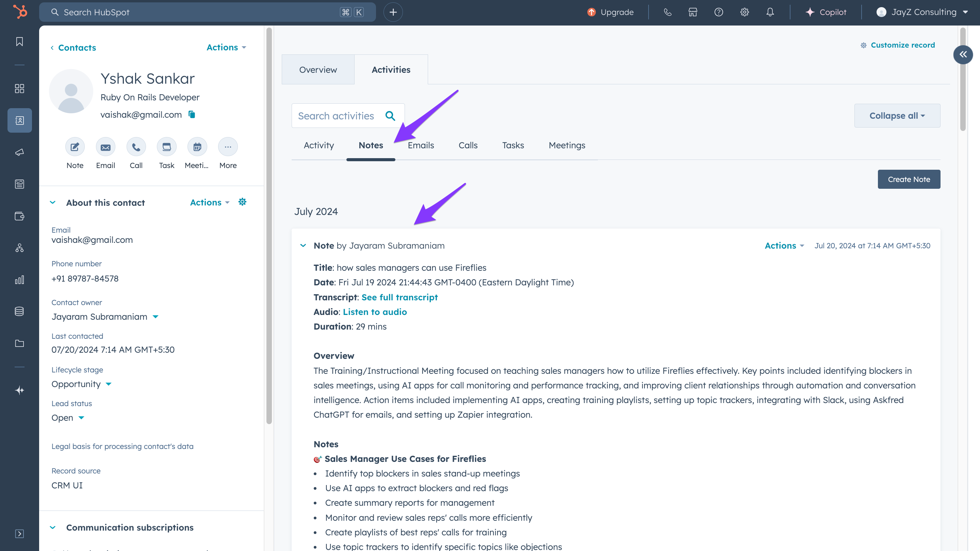The width and height of the screenshot is (980, 551).
Task: Open the Lead status Open dropdown
Action: pyautogui.click(x=68, y=418)
